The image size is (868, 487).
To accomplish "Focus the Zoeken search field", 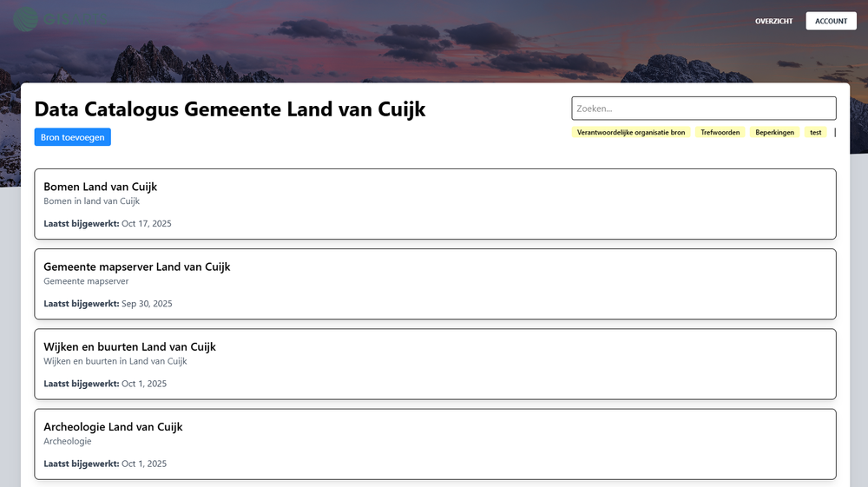I will [703, 109].
